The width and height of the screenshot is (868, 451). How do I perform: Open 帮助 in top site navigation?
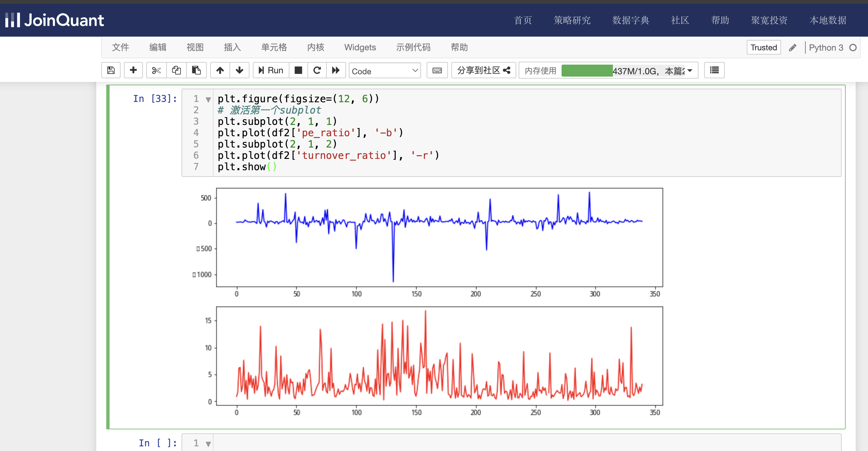(720, 20)
